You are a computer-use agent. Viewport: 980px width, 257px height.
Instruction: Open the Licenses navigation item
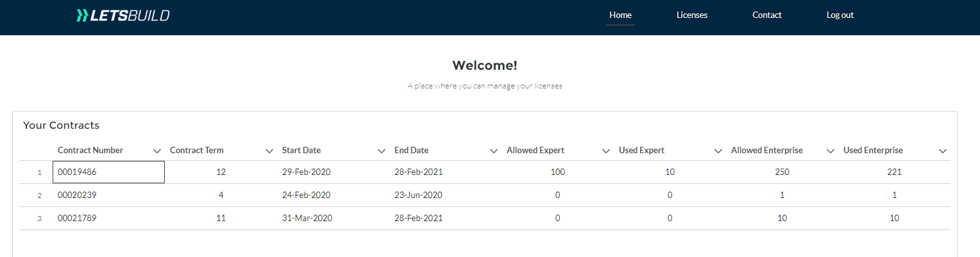coord(692,15)
